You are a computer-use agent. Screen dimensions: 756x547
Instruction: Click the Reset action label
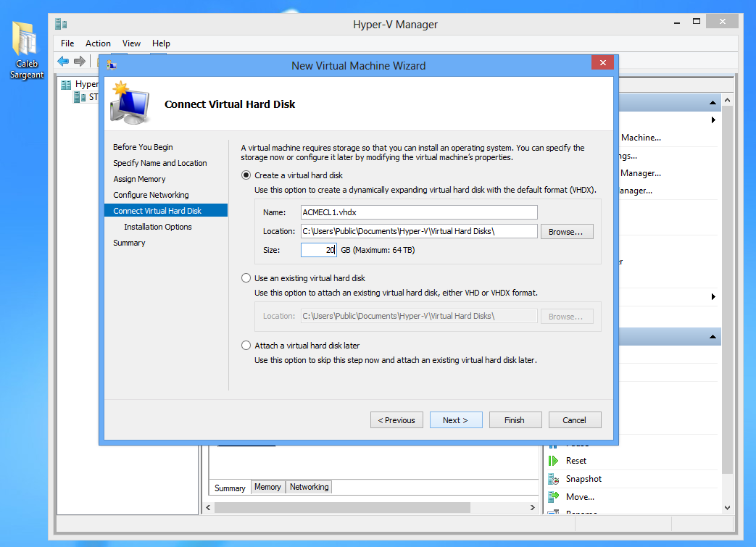576,461
